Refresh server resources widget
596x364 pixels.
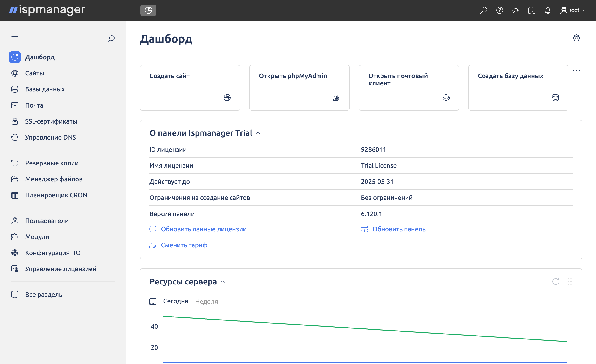point(556,281)
